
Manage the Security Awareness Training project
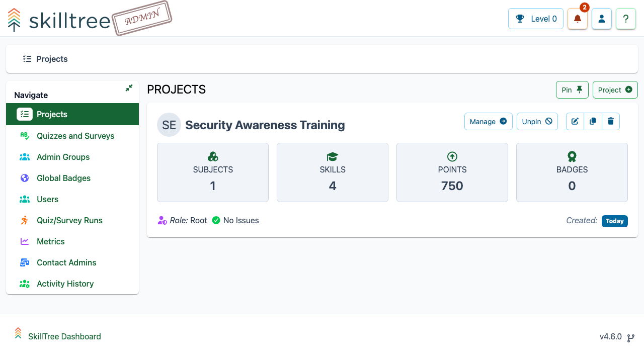pyautogui.click(x=489, y=121)
